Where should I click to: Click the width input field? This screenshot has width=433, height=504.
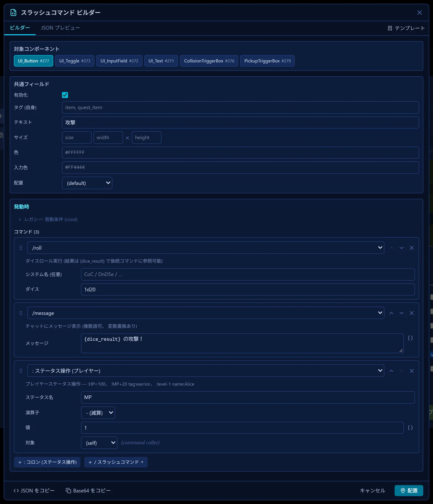(108, 138)
